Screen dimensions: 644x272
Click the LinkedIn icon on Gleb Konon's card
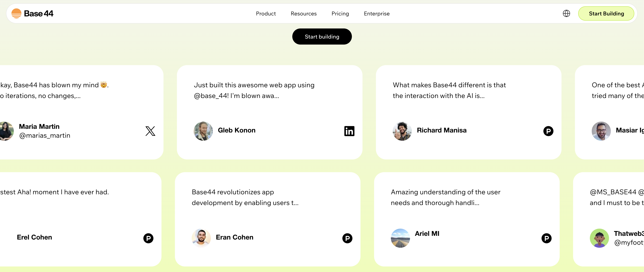coord(349,131)
